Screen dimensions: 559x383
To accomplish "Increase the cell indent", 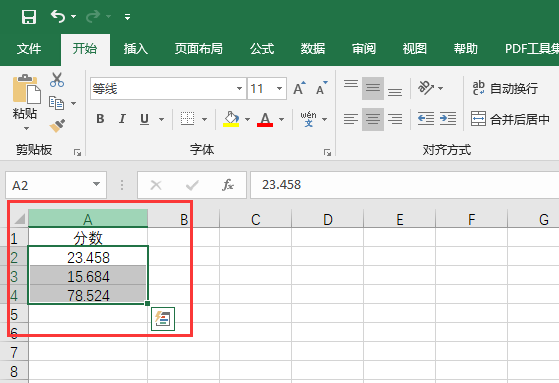I will pyautogui.click(x=448, y=118).
